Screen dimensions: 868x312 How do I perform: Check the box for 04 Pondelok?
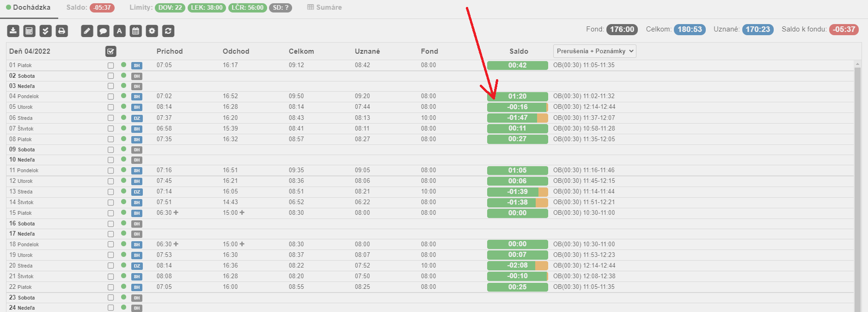point(110,97)
